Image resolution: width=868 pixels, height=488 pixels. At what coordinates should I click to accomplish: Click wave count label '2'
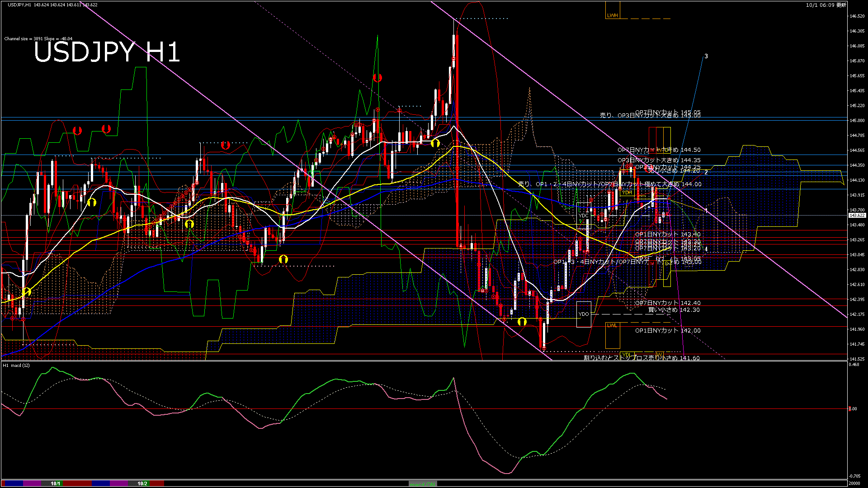706,172
